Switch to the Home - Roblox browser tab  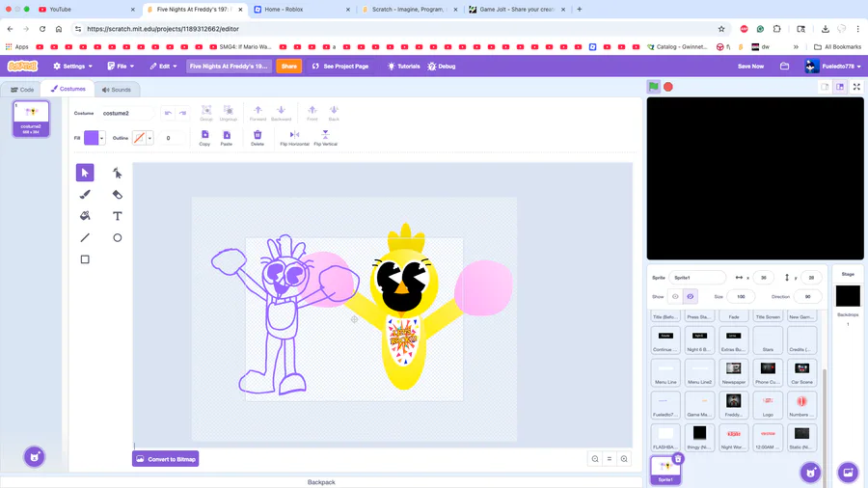click(302, 10)
